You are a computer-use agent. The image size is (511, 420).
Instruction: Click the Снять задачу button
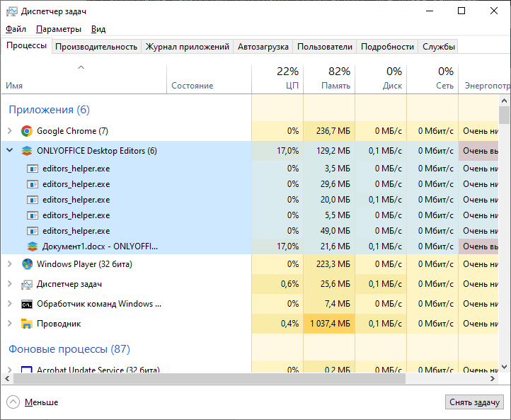tap(474, 402)
